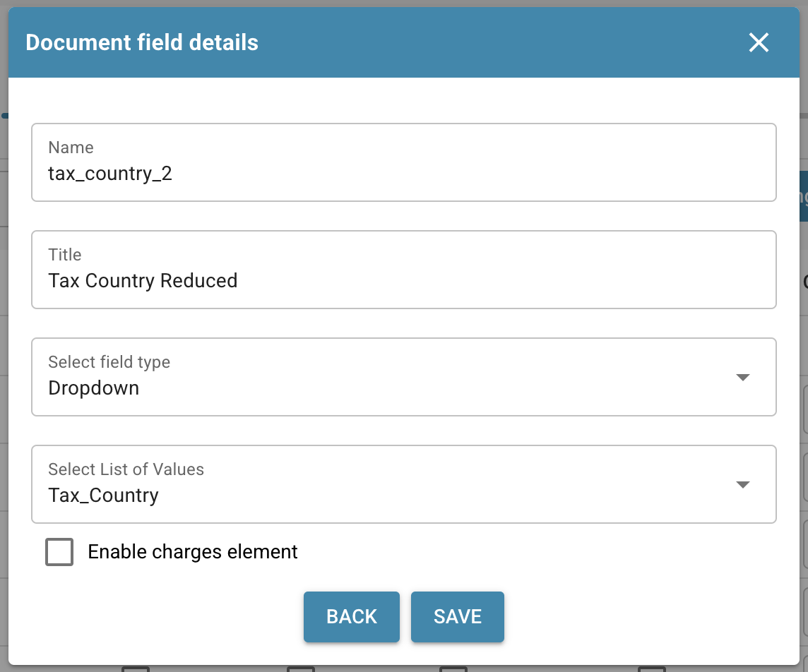Open the Select List of Values dropdown
The width and height of the screenshot is (808, 672).
[381, 484]
